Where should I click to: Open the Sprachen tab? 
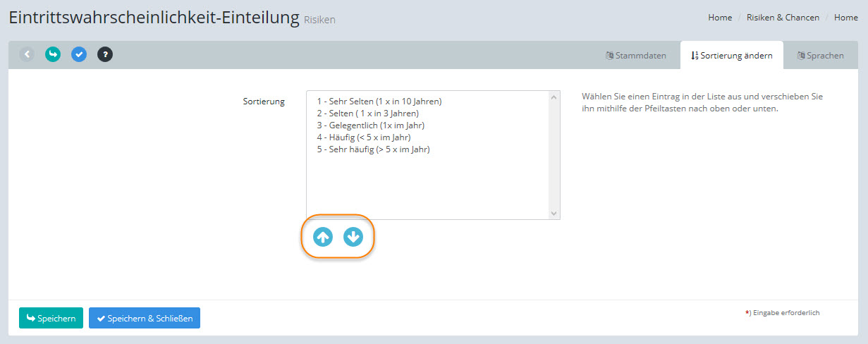click(x=820, y=56)
